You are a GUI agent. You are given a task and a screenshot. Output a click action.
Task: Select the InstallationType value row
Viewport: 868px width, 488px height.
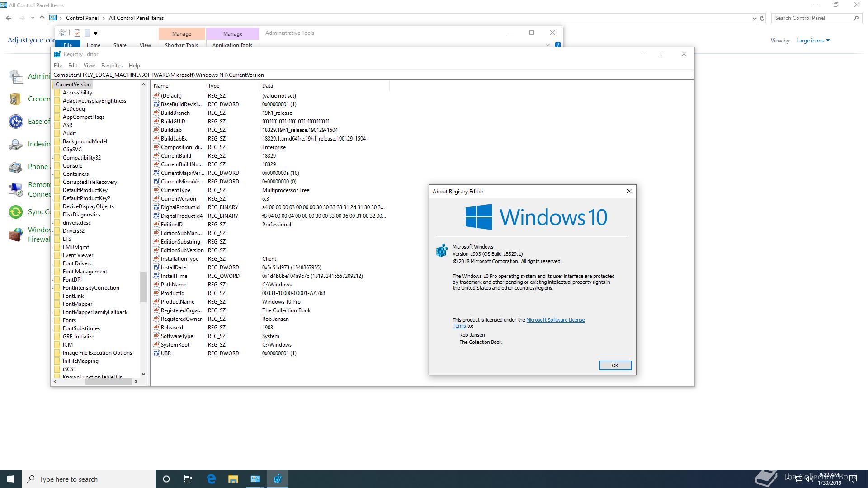click(x=270, y=258)
